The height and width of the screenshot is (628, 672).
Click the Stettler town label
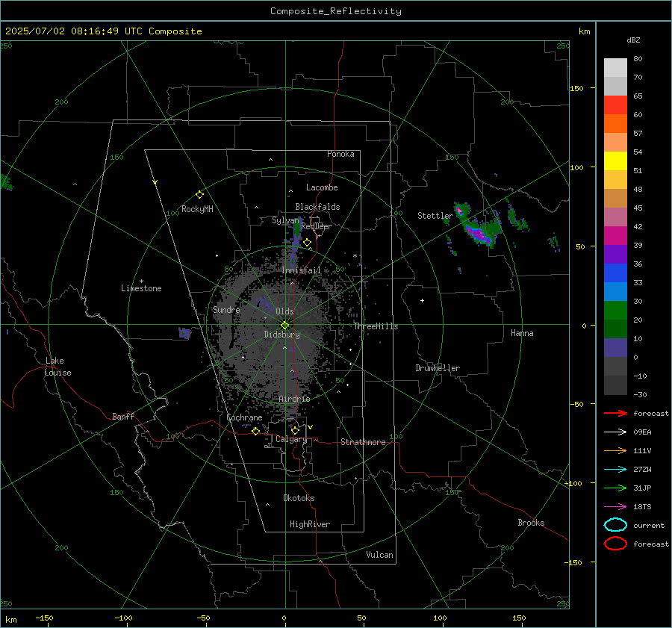pyautogui.click(x=435, y=216)
